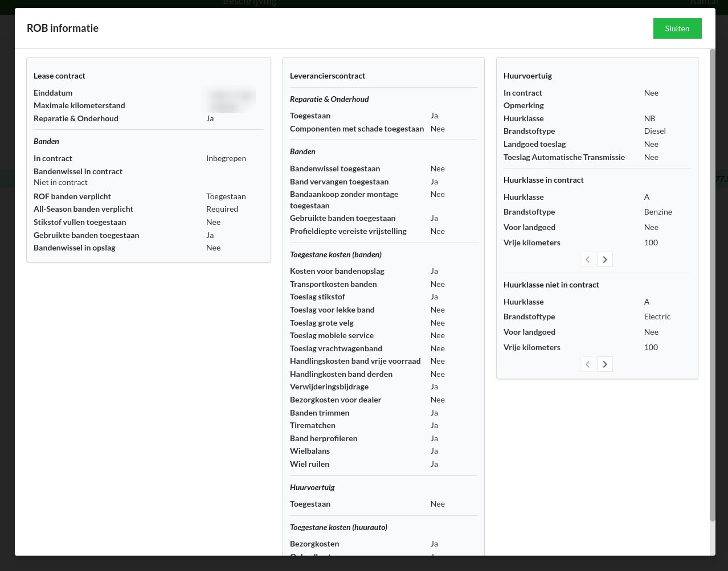Click Wielbalans label
This screenshot has height=571, width=728.
click(x=310, y=451)
